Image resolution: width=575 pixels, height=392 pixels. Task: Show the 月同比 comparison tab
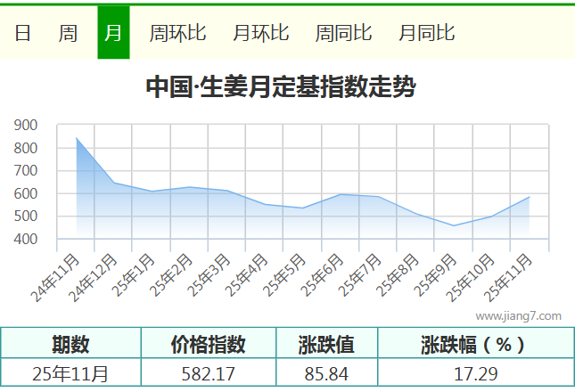[x=426, y=33]
